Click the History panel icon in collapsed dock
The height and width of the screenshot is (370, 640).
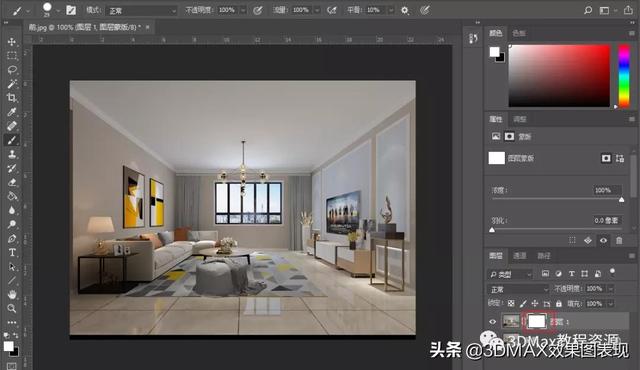(473, 38)
